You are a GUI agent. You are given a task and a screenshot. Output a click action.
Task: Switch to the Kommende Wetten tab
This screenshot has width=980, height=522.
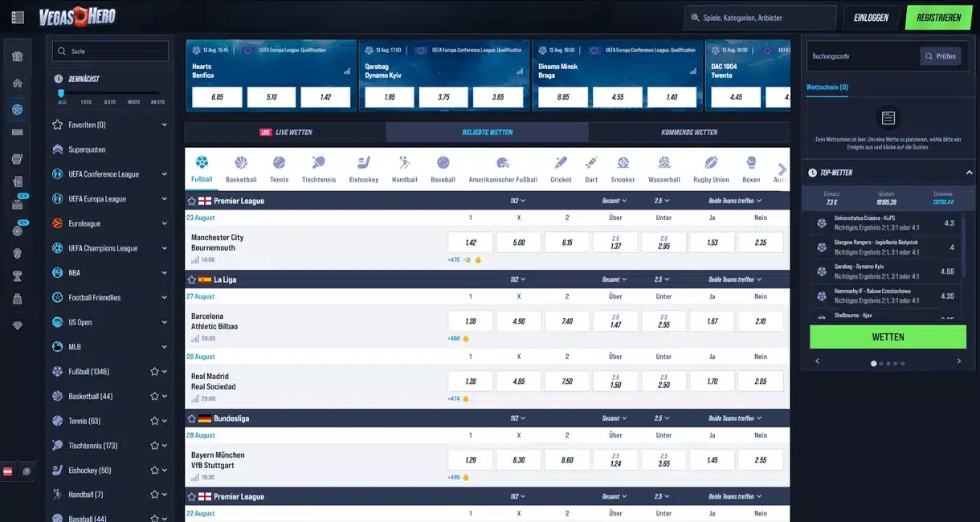click(x=689, y=133)
